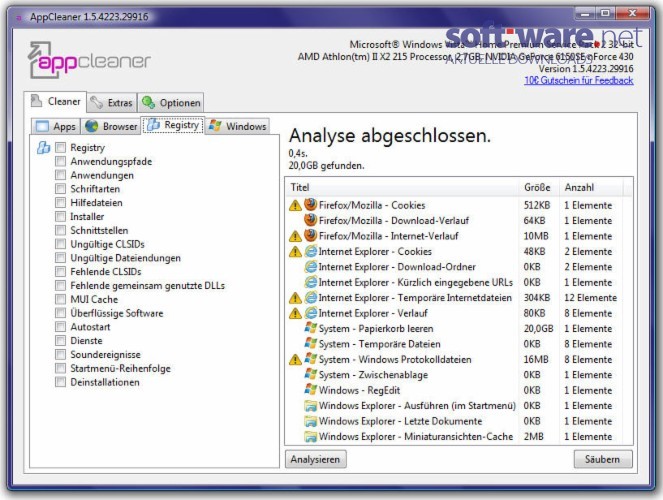
Task: Select System - Papierkorb leeren row text
Action: click(376, 328)
